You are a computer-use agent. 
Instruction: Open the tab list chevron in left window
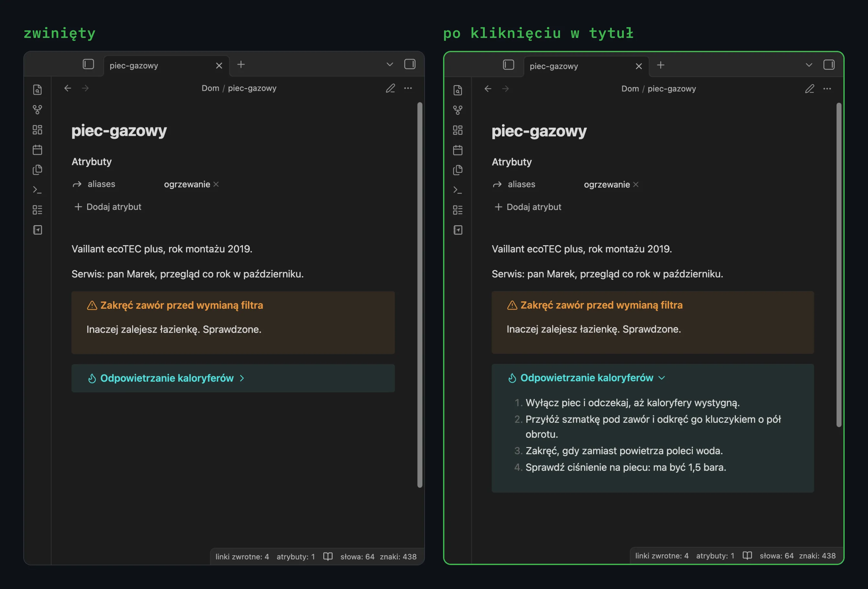[390, 64]
